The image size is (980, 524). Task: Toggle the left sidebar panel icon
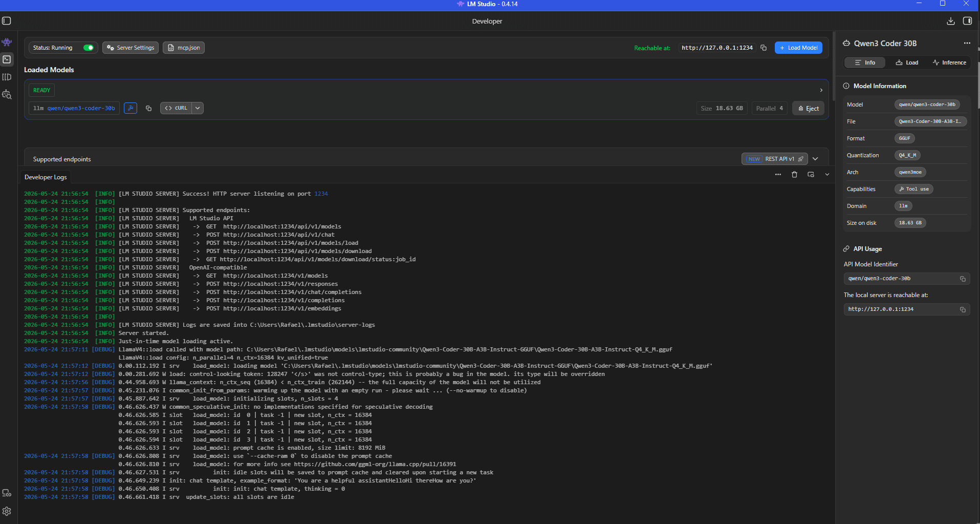[x=7, y=21]
